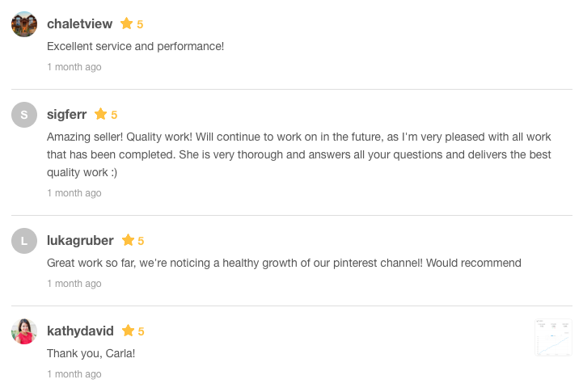This screenshot has height=392, width=583.
Task: Click the rating number 5 next to chaletview
Action: [x=140, y=24]
